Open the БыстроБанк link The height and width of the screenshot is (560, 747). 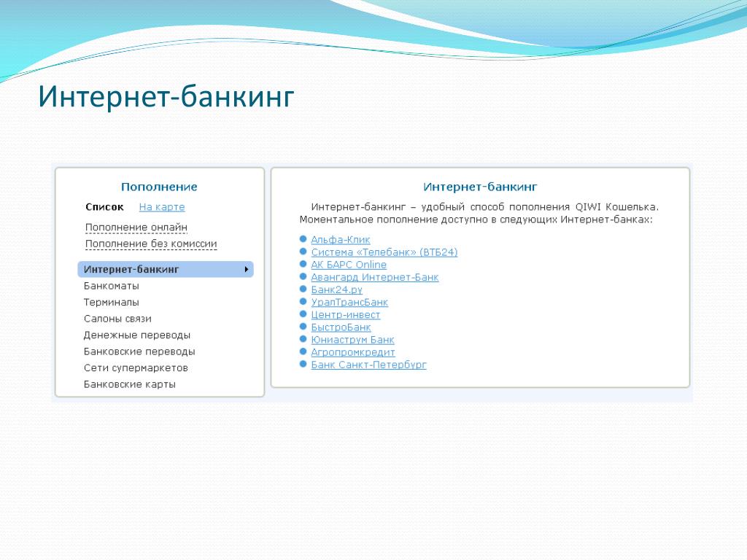[x=341, y=327]
